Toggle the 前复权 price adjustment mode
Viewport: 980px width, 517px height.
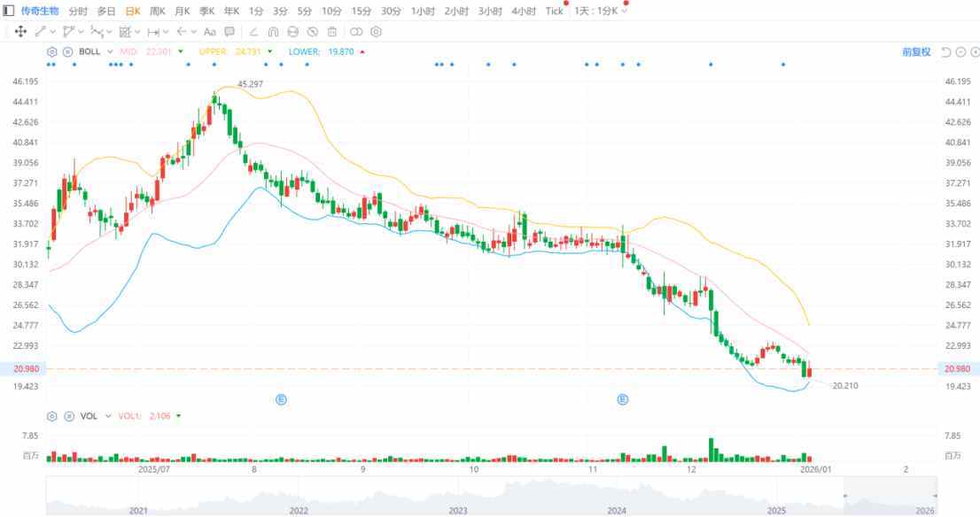[x=916, y=52]
